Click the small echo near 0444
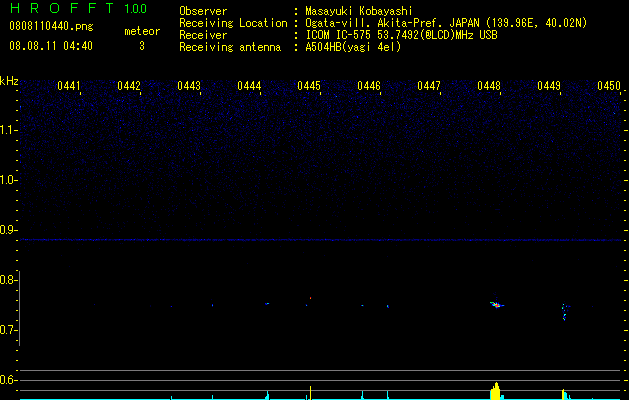The image size is (629, 400). click(267, 304)
